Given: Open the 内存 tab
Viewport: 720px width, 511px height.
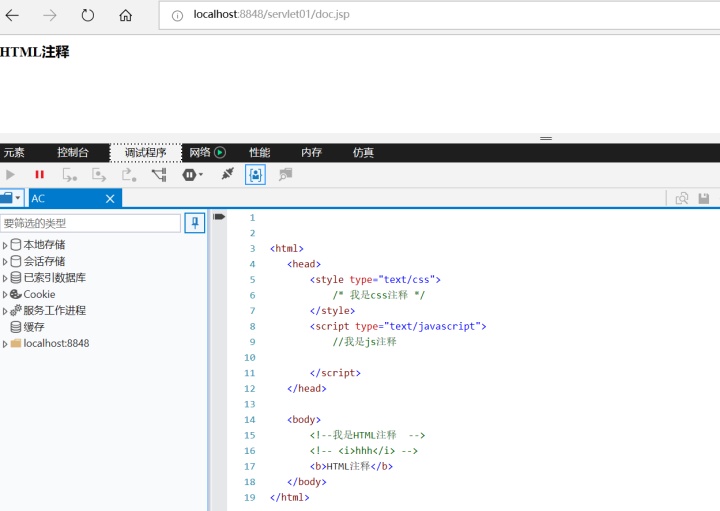Looking at the screenshot, I should pyautogui.click(x=311, y=152).
